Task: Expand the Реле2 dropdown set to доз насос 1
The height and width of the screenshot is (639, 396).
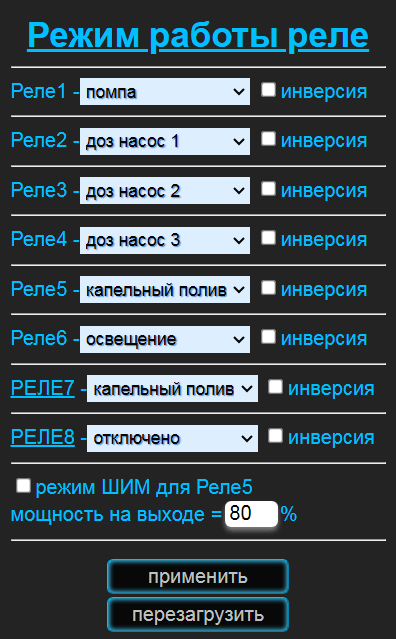Action: tap(165, 141)
